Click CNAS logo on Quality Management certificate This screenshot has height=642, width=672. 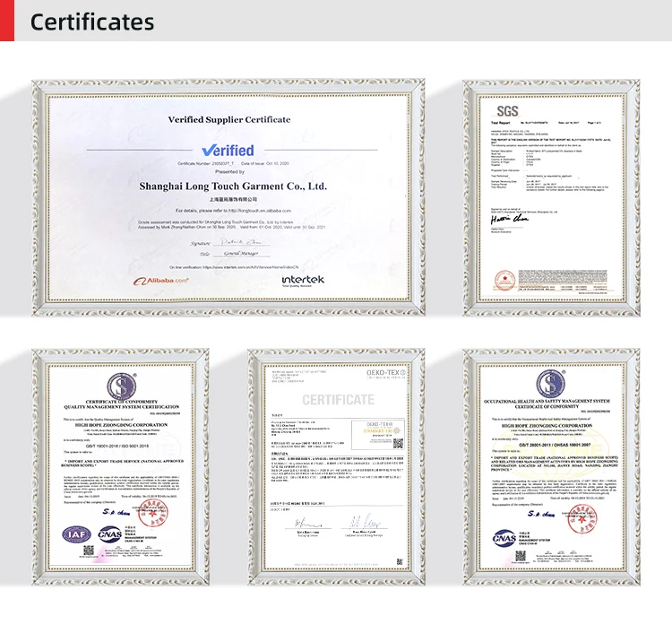click(x=109, y=534)
